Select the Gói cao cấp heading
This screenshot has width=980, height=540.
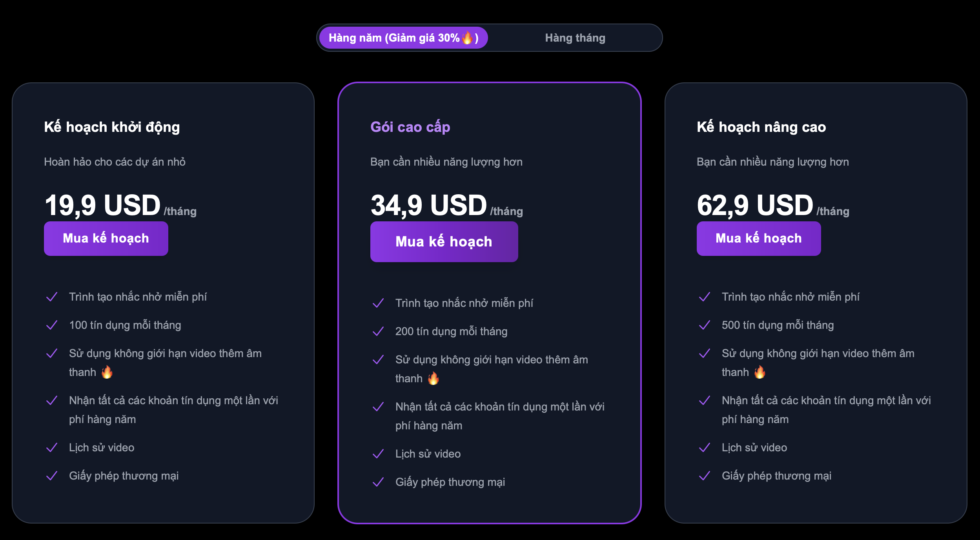point(410,127)
